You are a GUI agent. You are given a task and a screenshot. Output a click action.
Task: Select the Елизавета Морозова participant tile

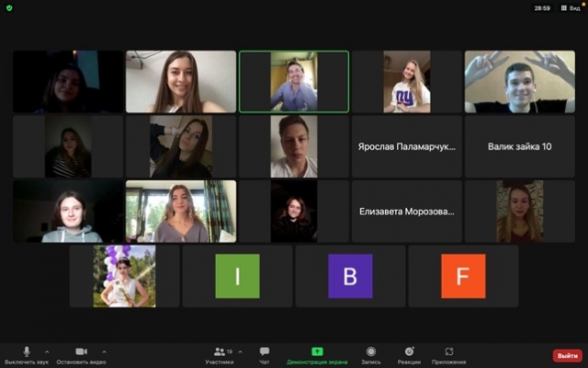click(x=407, y=212)
